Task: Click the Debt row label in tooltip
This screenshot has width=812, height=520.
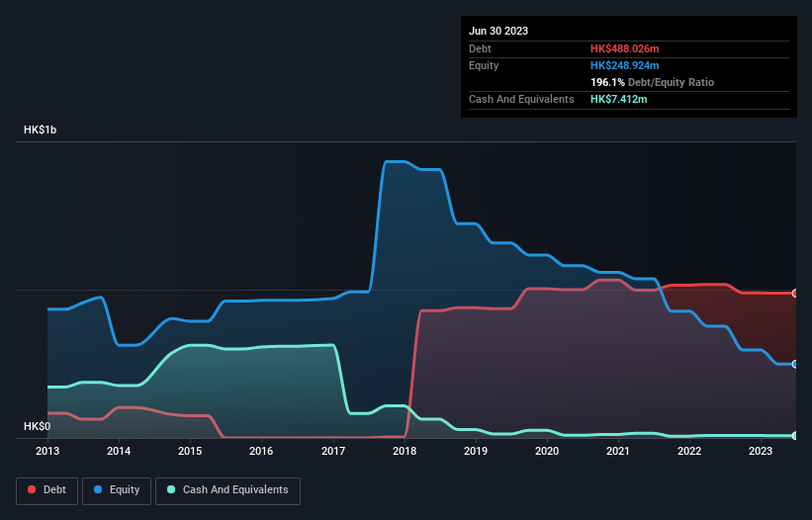Action: pos(480,48)
